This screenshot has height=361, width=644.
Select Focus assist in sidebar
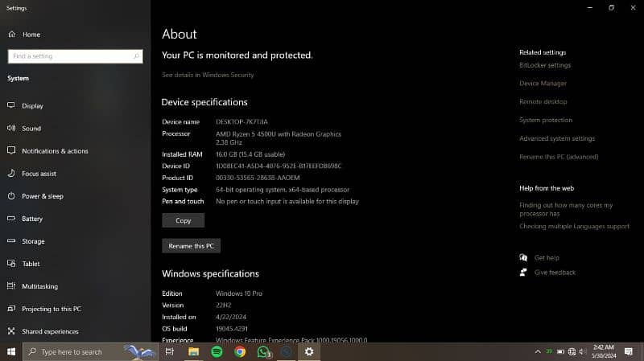[39, 174]
